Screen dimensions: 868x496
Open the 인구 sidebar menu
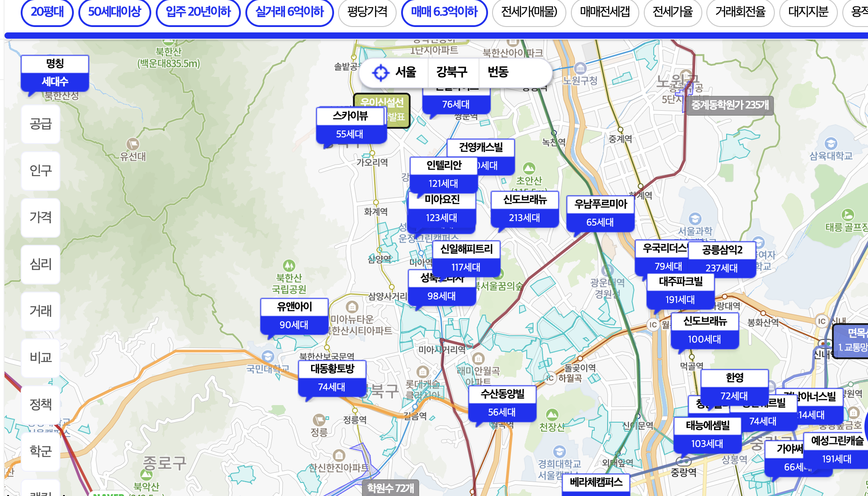(41, 171)
